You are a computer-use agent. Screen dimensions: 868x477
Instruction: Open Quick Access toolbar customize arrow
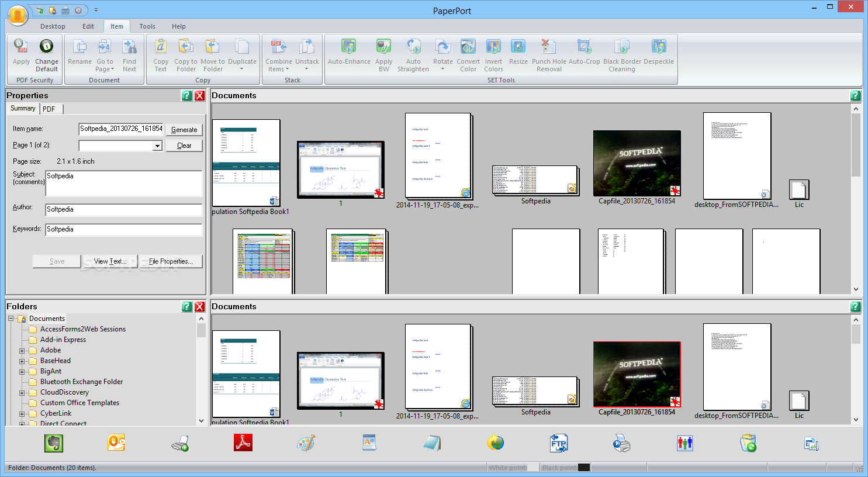click(96, 10)
